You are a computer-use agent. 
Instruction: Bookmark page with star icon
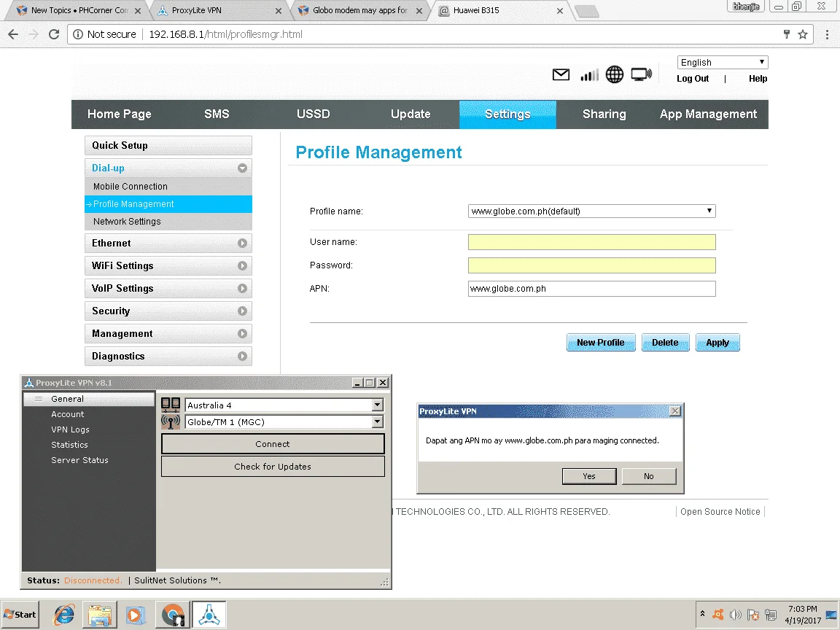(803, 34)
